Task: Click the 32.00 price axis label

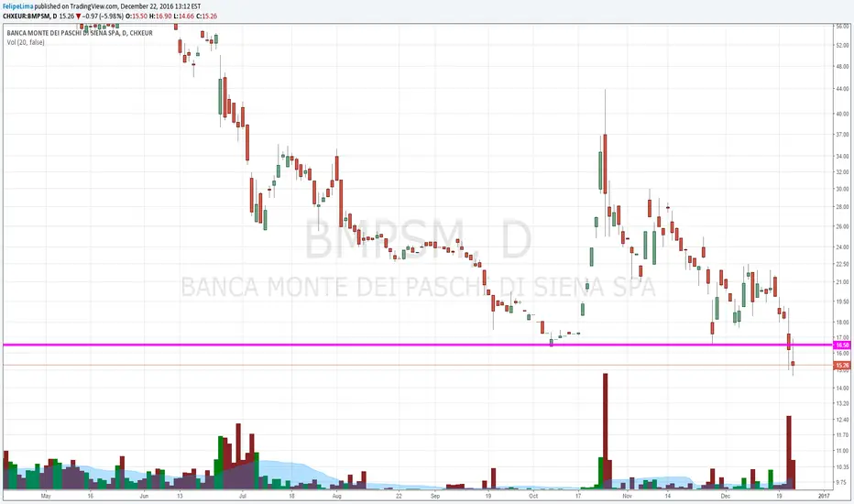Action: pyautogui.click(x=842, y=172)
